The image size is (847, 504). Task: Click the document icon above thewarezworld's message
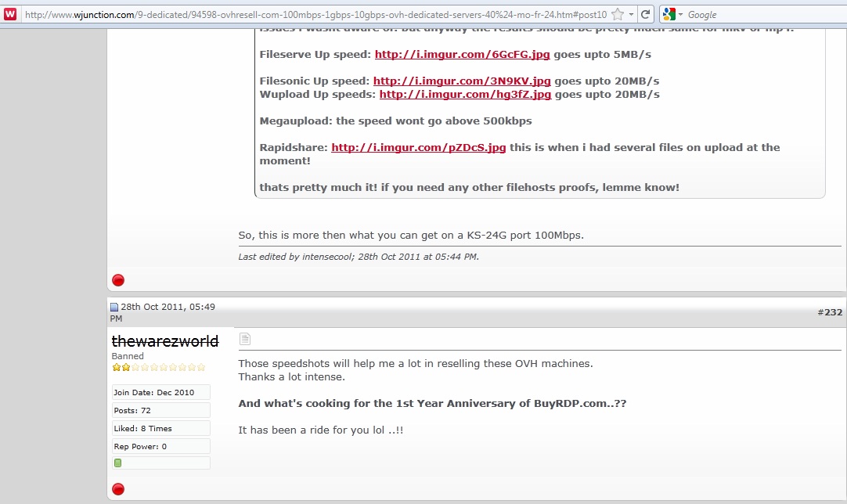click(x=245, y=339)
